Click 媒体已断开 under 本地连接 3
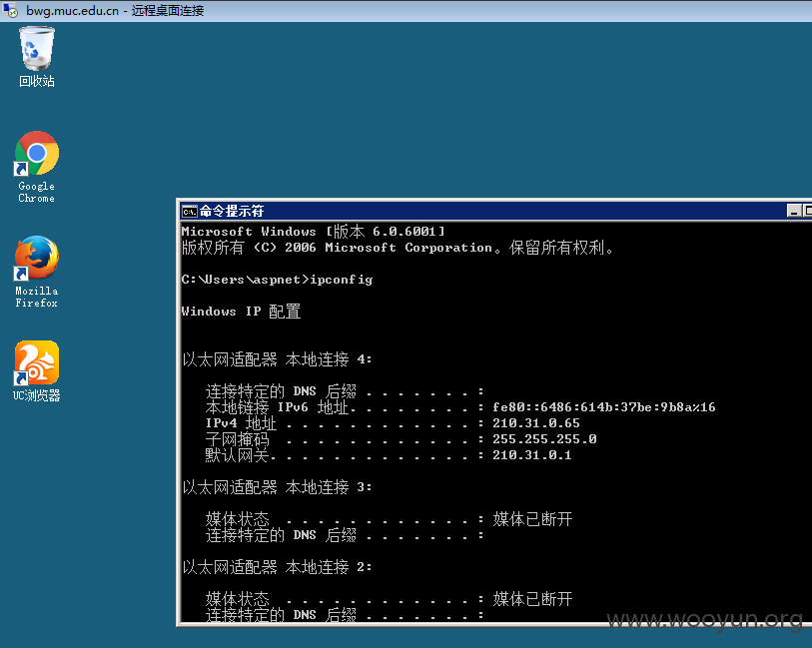 click(532, 519)
